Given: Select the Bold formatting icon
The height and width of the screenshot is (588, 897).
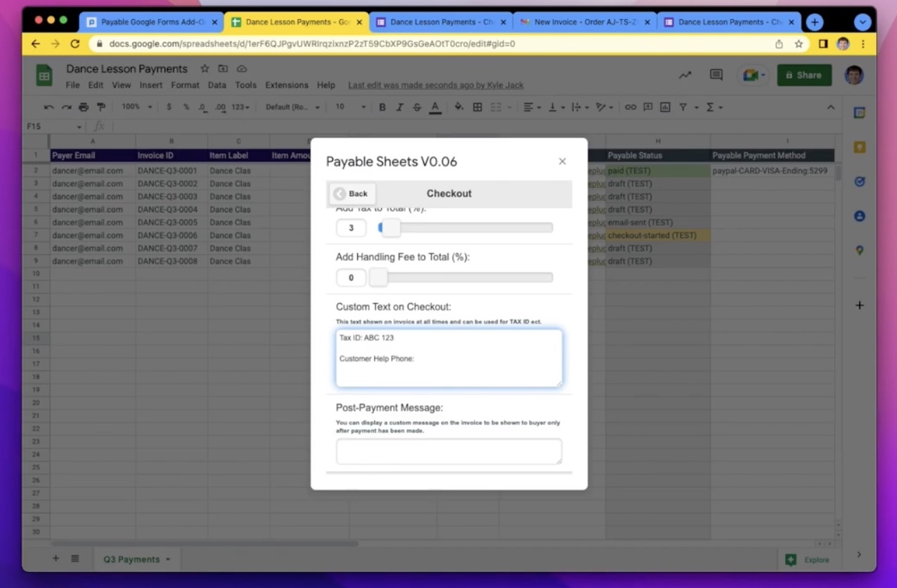Looking at the screenshot, I should point(382,107).
